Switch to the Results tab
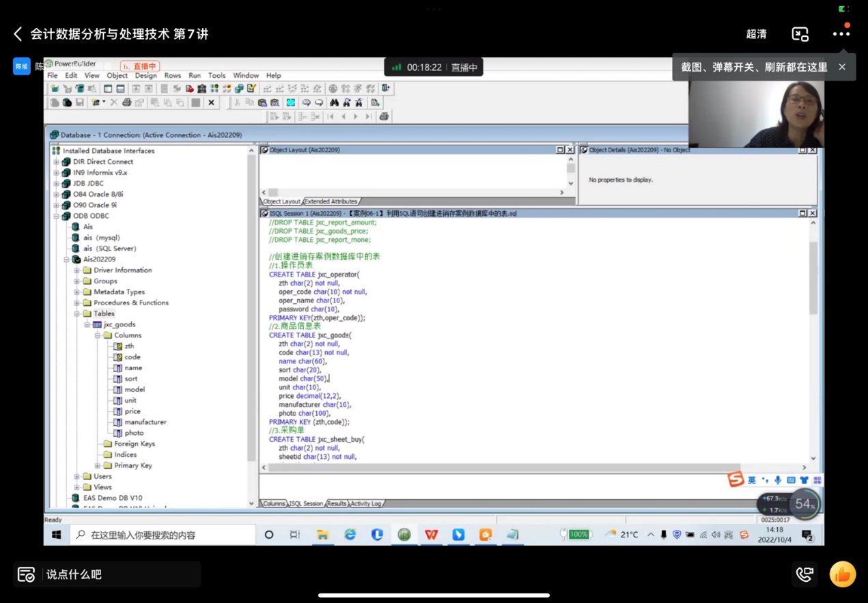868x603 pixels. point(337,503)
